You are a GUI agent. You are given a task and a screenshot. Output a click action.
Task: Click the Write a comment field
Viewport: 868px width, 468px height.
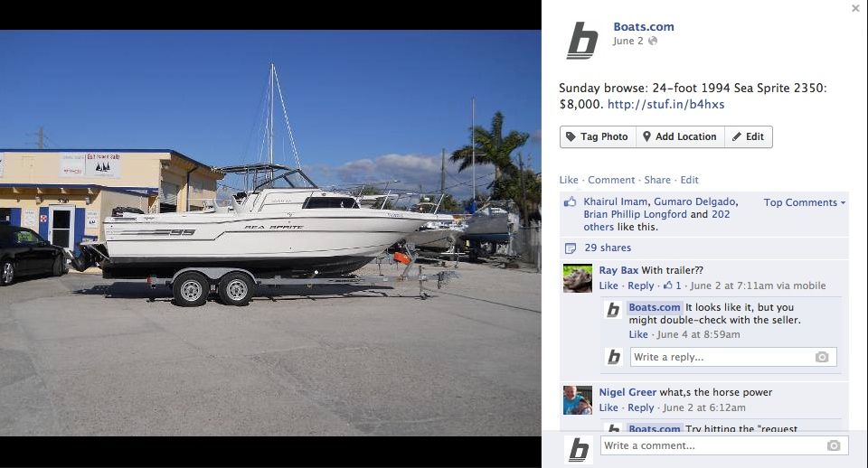point(724,446)
